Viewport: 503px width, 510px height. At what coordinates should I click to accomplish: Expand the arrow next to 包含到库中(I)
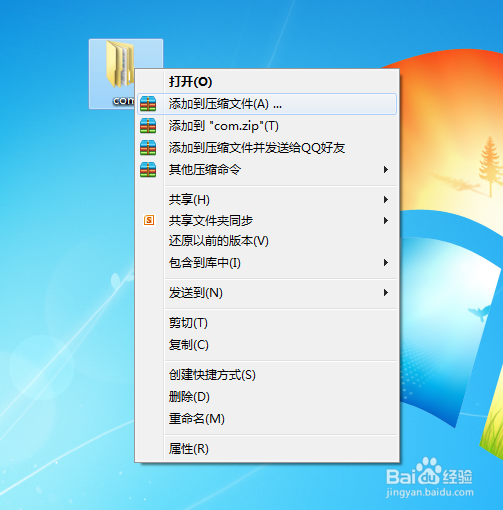[x=386, y=263]
